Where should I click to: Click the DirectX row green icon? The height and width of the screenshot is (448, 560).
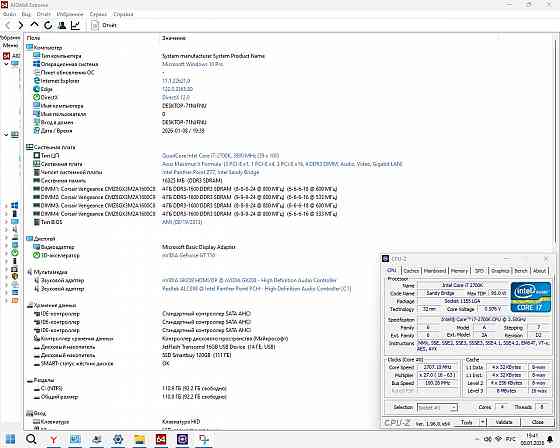click(36, 97)
